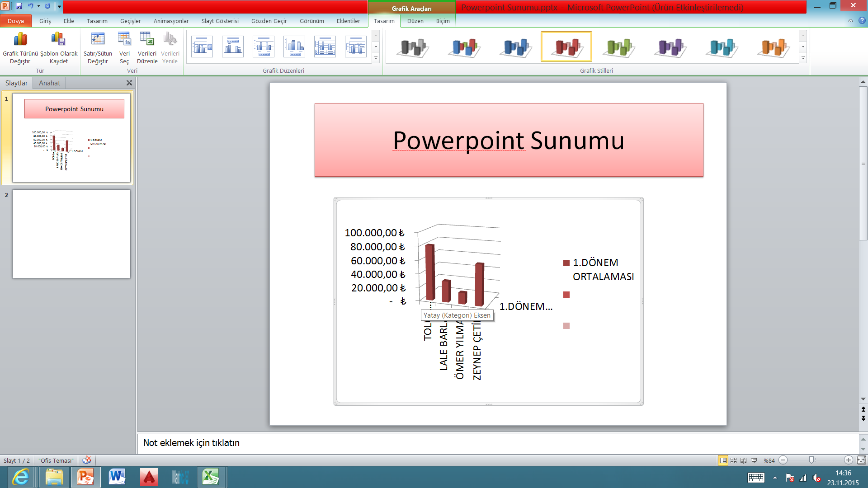The image size is (868, 488).
Task: Click Satır/Sütun Değiştir button
Action: [x=98, y=48]
